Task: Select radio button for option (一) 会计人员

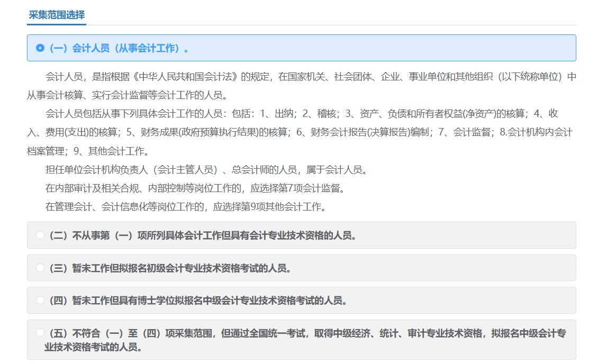Action: (40, 48)
